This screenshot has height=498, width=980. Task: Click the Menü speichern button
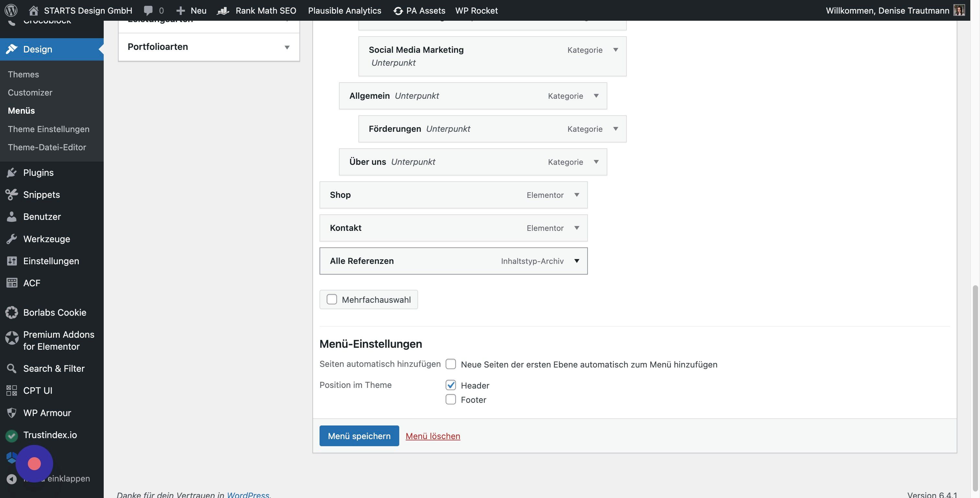(x=359, y=436)
